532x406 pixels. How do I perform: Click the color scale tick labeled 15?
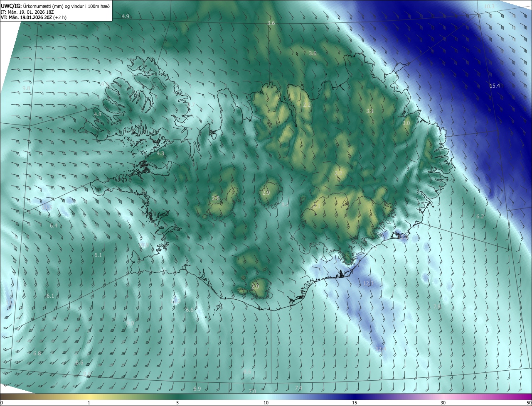click(x=355, y=403)
